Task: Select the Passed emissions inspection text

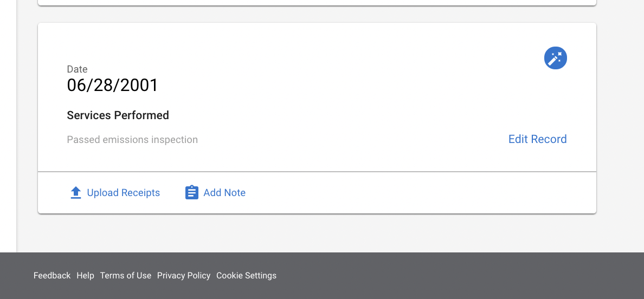Action: 132,139
